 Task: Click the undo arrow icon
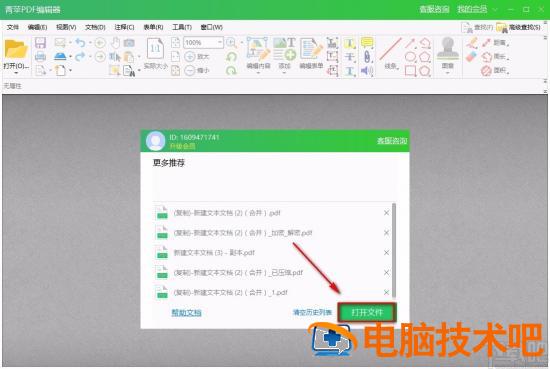point(80,42)
